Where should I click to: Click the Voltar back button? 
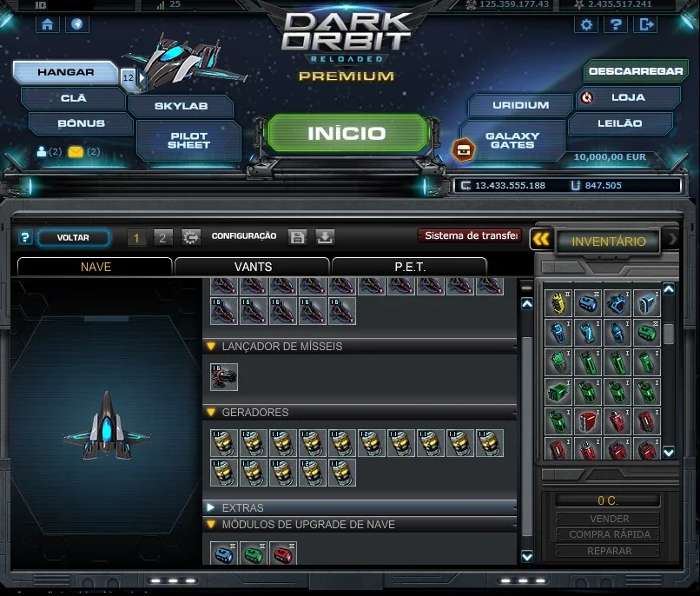click(x=73, y=237)
